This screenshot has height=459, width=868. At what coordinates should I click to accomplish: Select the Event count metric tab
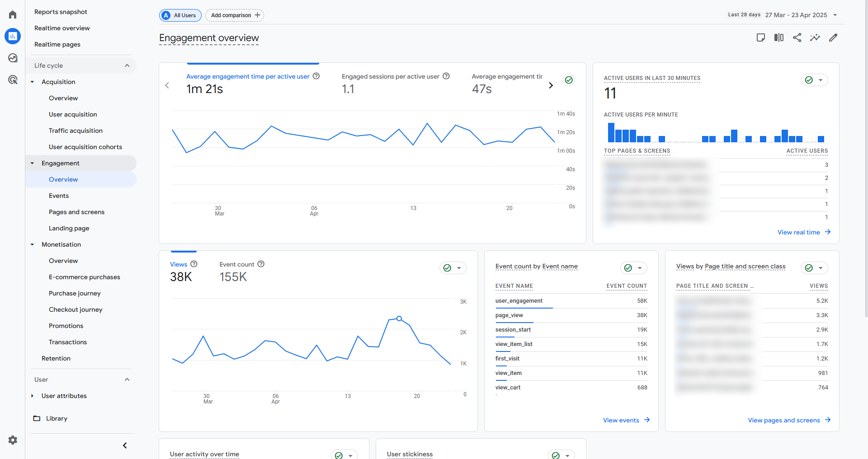tap(237, 264)
